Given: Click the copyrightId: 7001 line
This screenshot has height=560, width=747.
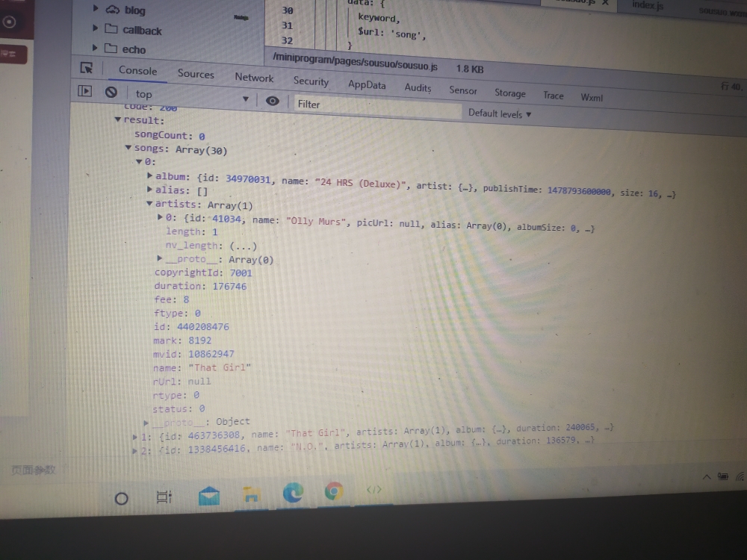Looking at the screenshot, I should click(203, 273).
